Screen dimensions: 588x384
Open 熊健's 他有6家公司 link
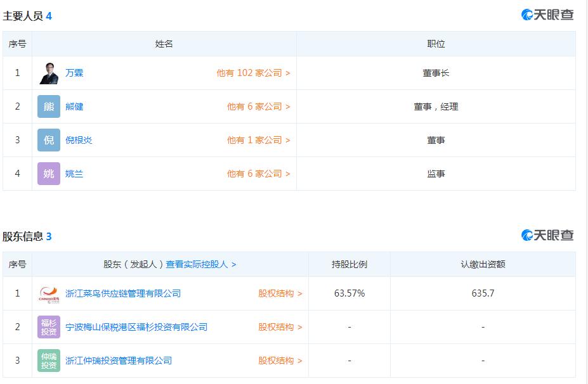coord(259,106)
